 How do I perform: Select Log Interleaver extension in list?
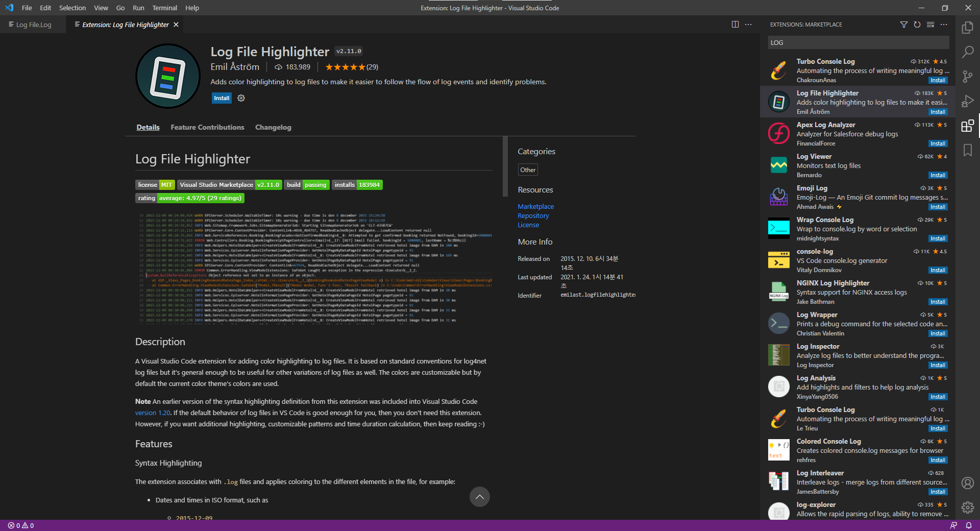(859, 481)
